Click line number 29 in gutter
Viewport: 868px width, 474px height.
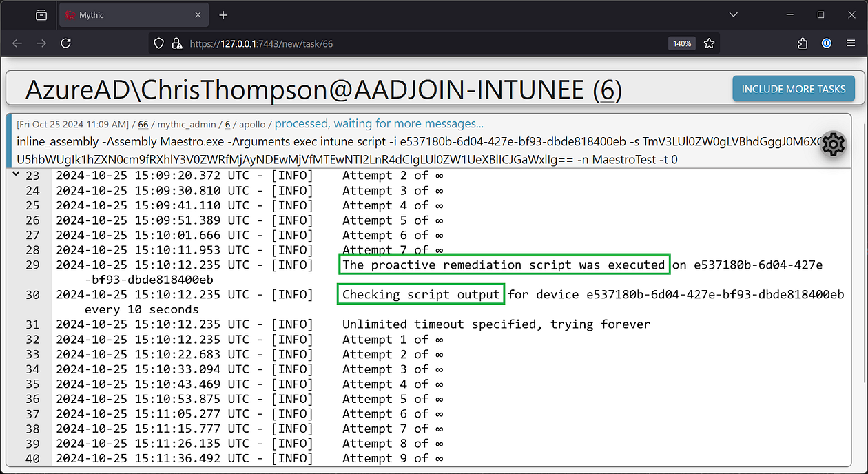32,265
